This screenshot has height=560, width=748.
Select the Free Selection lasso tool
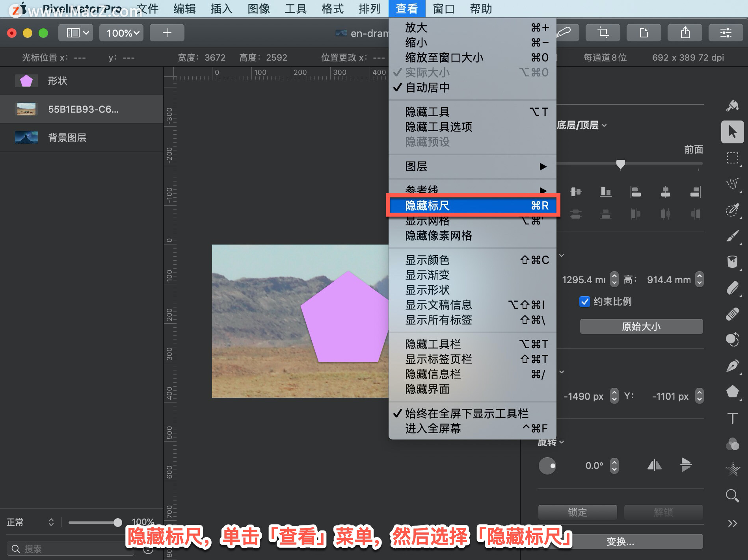732,184
